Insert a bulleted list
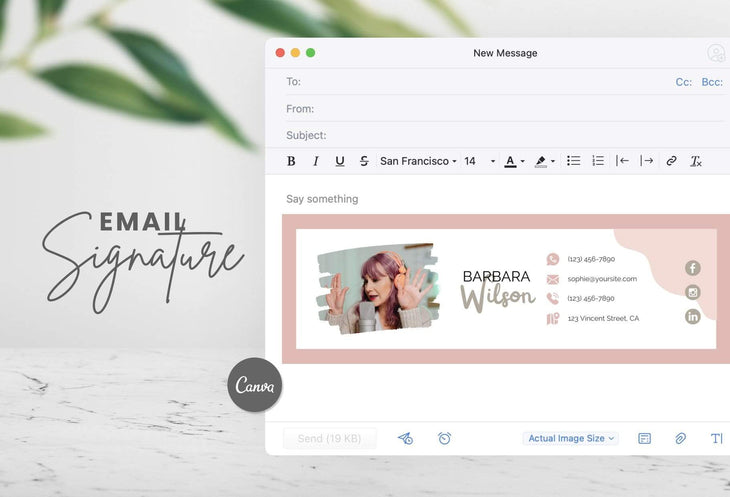This screenshot has width=730, height=497. click(x=574, y=161)
